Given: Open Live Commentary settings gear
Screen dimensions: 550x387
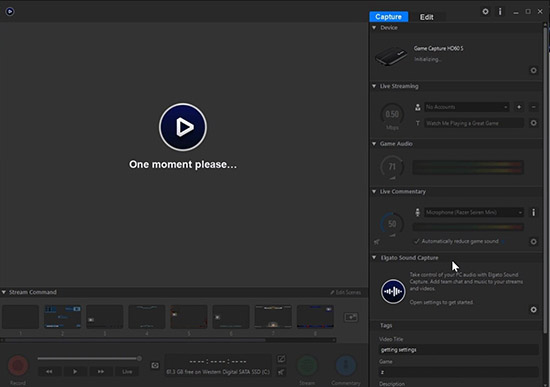Looking at the screenshot, I should point(533,241).
